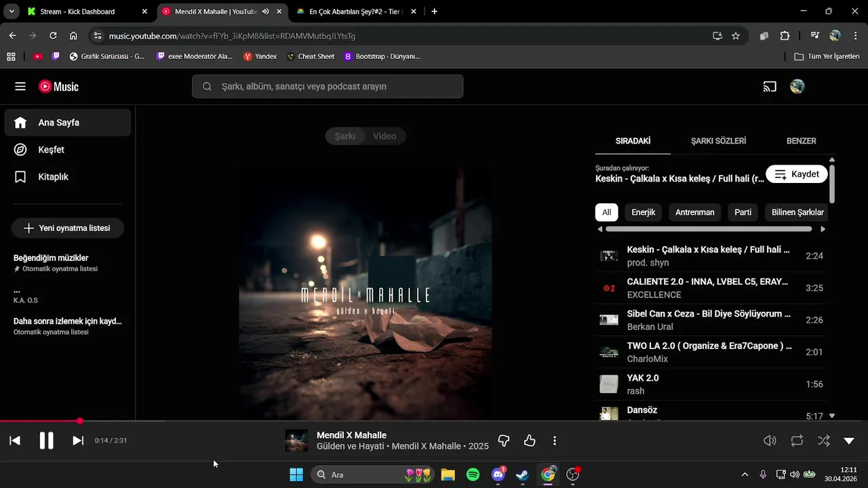This screenshot has width=868, height=488.
Task: Click the Dansöz queue item
Action: click(x=711, y=412)
